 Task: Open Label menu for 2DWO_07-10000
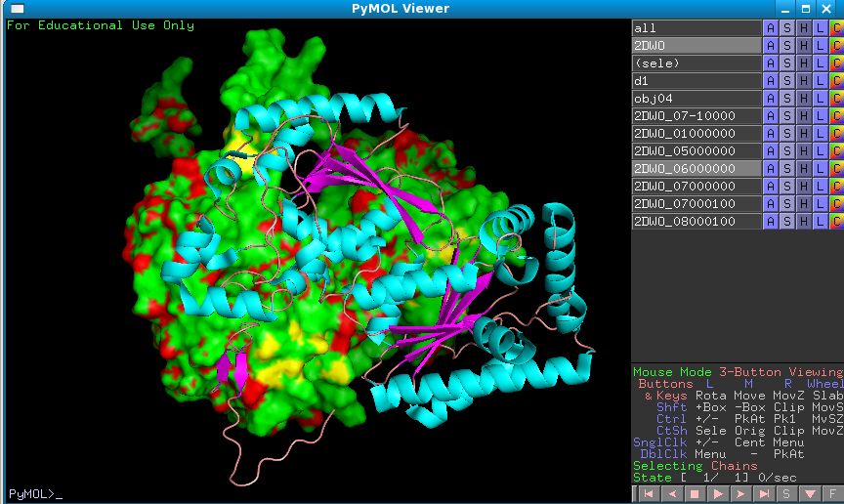click(821, 116)
